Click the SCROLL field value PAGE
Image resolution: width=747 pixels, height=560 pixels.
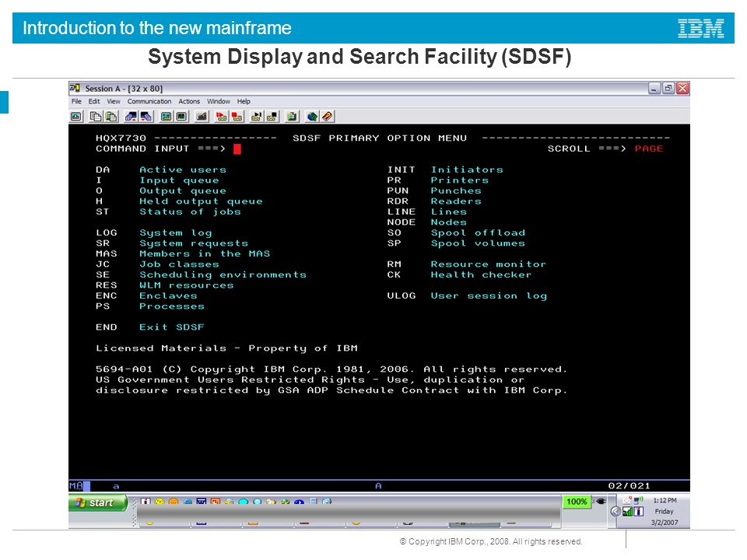click(x=648, y=149)
